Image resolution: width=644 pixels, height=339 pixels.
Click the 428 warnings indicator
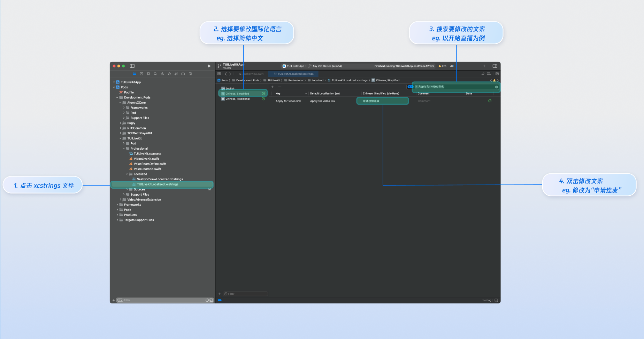pos(442,66)
